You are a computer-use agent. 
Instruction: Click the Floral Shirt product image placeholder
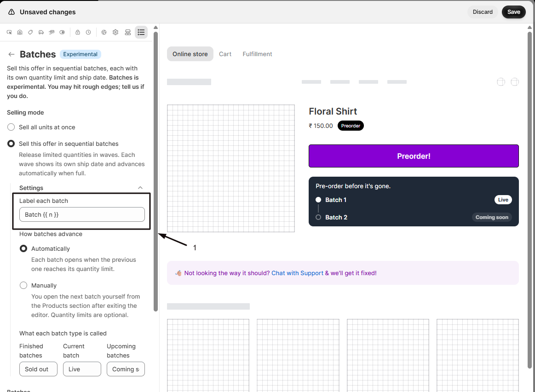click(230, 168)
